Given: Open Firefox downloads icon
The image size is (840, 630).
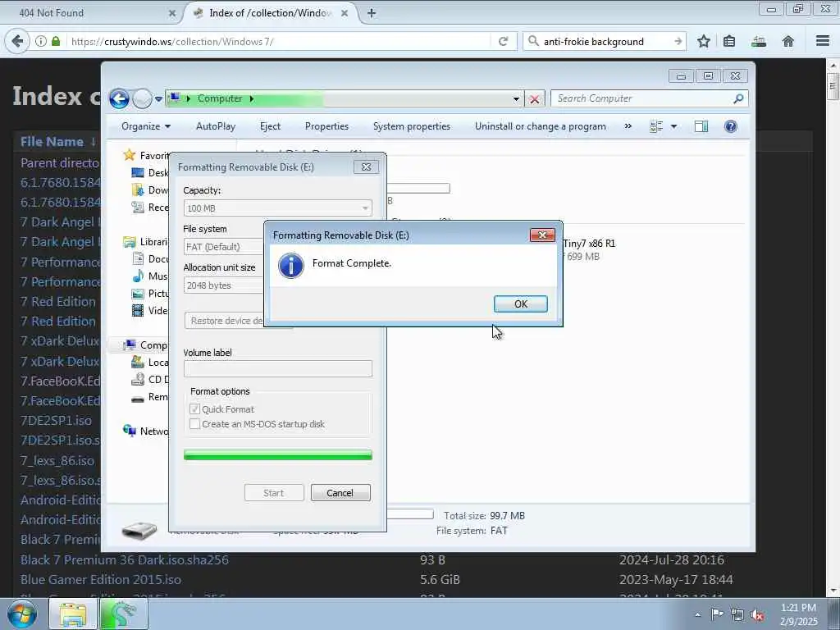Looking at the screenshot, I should [759, 41].
